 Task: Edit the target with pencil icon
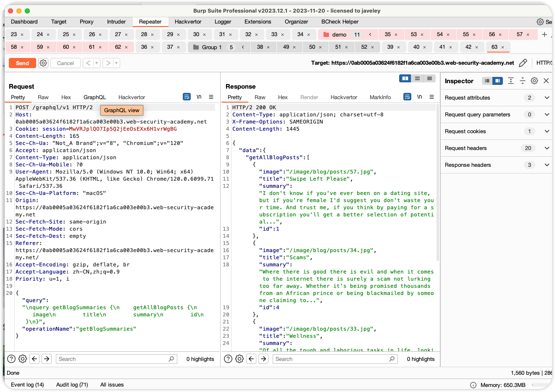(x=523, y=63)
